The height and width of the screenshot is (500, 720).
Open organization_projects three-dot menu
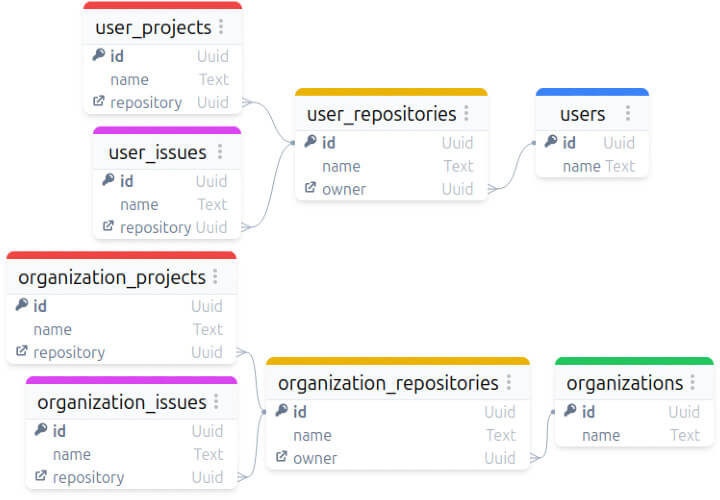click(215, 277)
